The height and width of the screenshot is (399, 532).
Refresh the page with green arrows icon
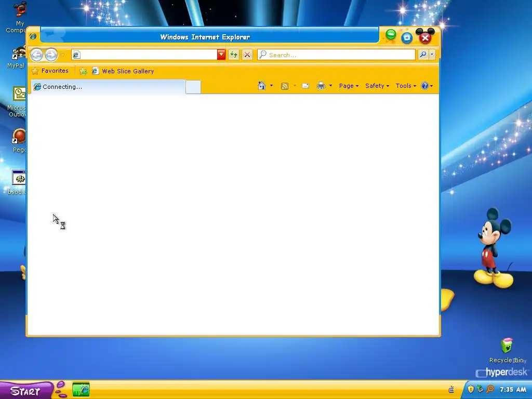click(234, 55)
